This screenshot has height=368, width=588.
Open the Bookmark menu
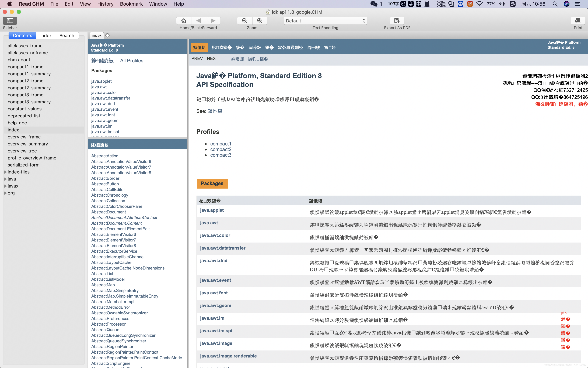point(131,4)
